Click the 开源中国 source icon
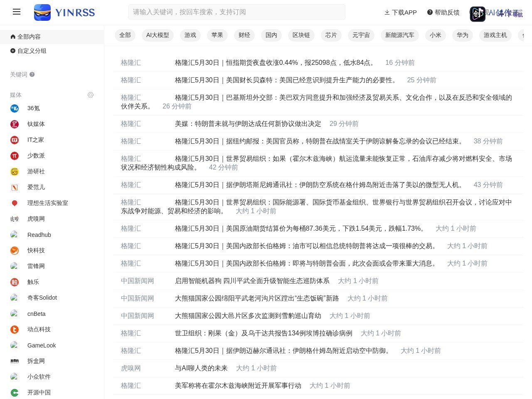The width and height of the screenshot is (532, 399). [15, 393]
